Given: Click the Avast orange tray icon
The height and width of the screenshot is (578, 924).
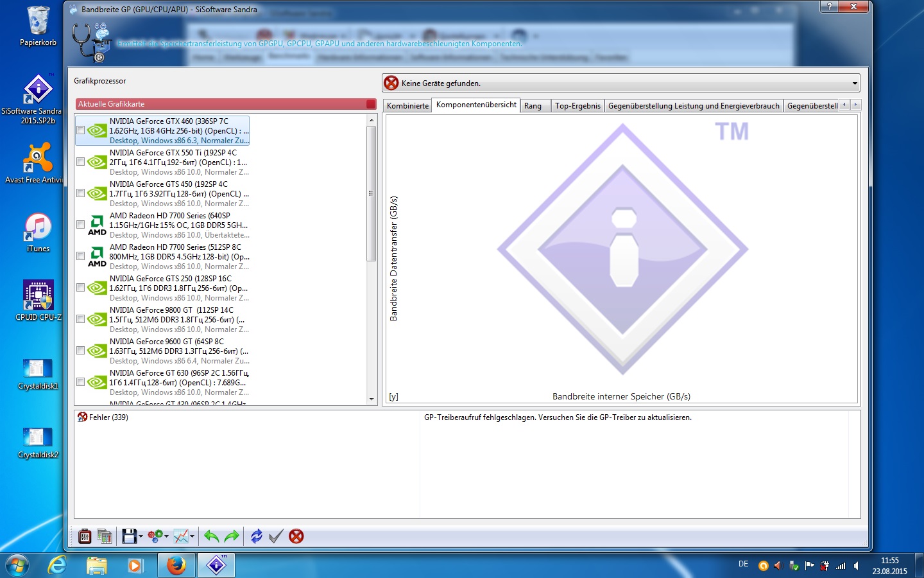Looking at the screenshot, I should [763, 566].
